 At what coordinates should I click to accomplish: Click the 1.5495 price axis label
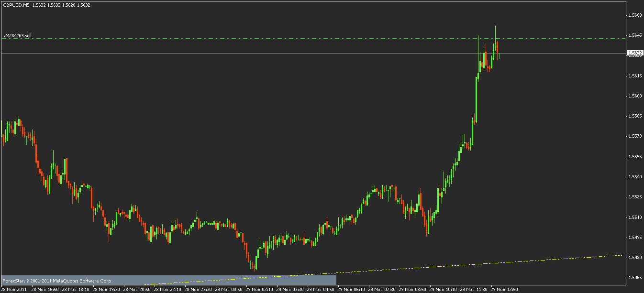point(635,238)
